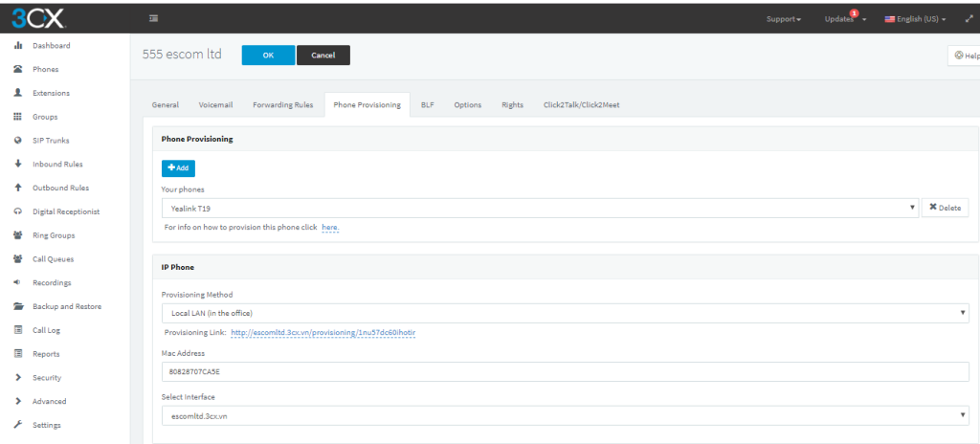Open the Provisioning Method dropdown
The width and height of the screenshot is (980, 444).
[565, 313]
